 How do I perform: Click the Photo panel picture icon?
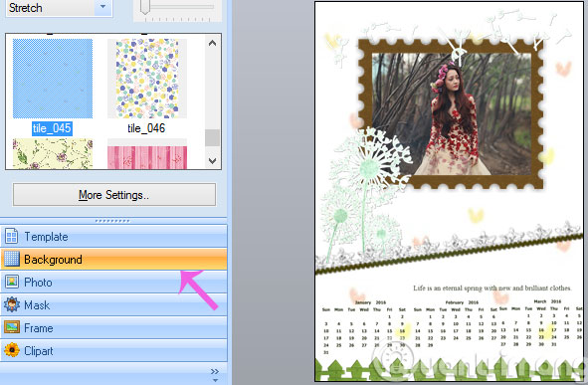[x=12, y=282]
